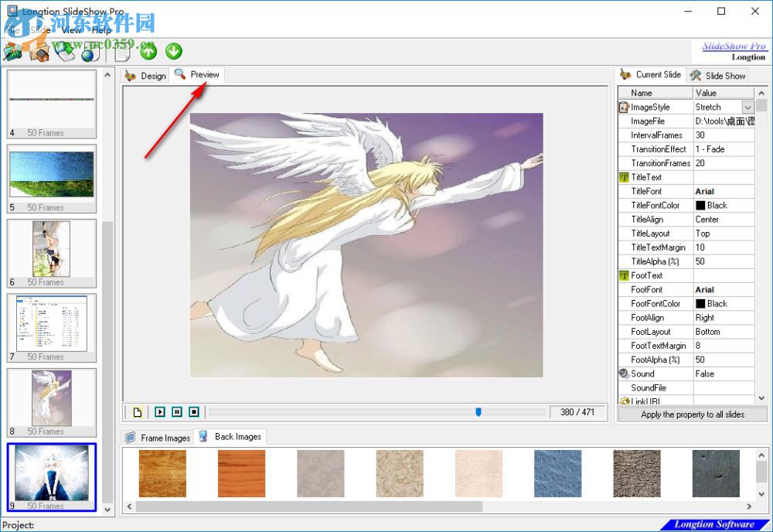Click the blank document icon on toolbar
The height and width of the screenshot is (532, 773).
(x=121, y=52)
